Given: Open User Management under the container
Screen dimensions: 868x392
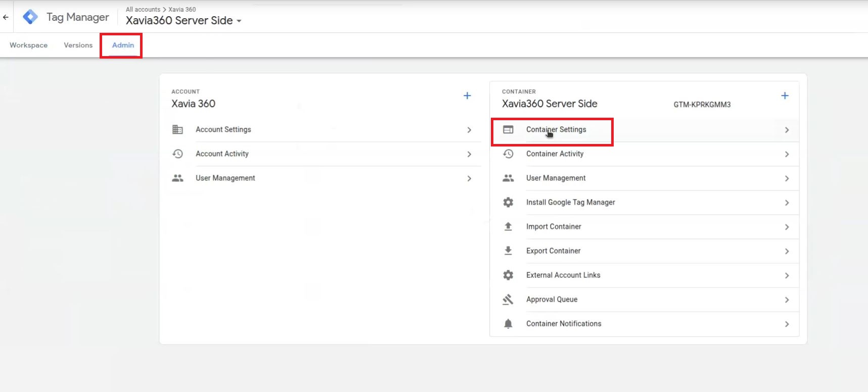Looking at the screenshot, I should pyautogui.click(x=556, y=178).
